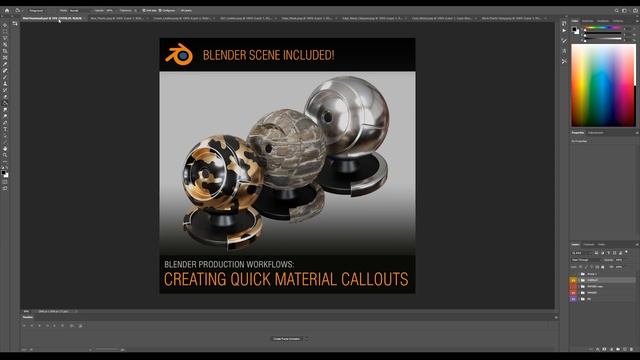
Task: Click the create new group folder icon
Action: click(x=618, y=349)
